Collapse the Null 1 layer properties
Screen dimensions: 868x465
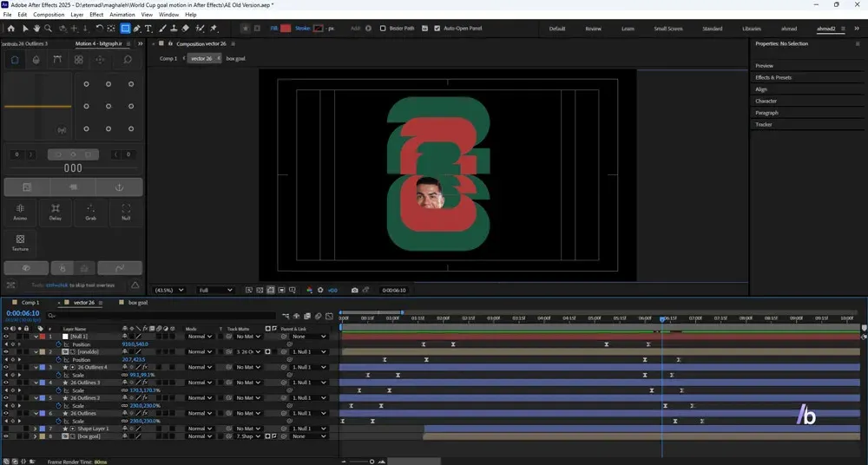point(36,336)
